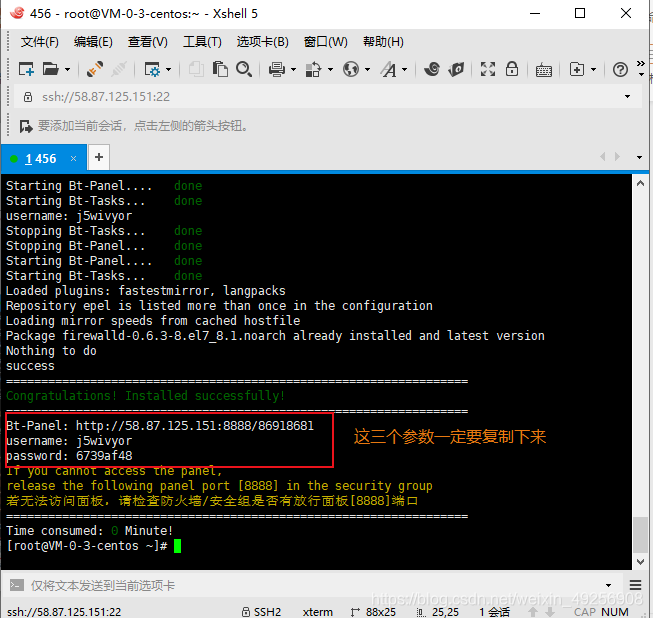Launch Xmanager green bird icon
This screenshot has width=653, height=618.
click(x=456, y=69)
